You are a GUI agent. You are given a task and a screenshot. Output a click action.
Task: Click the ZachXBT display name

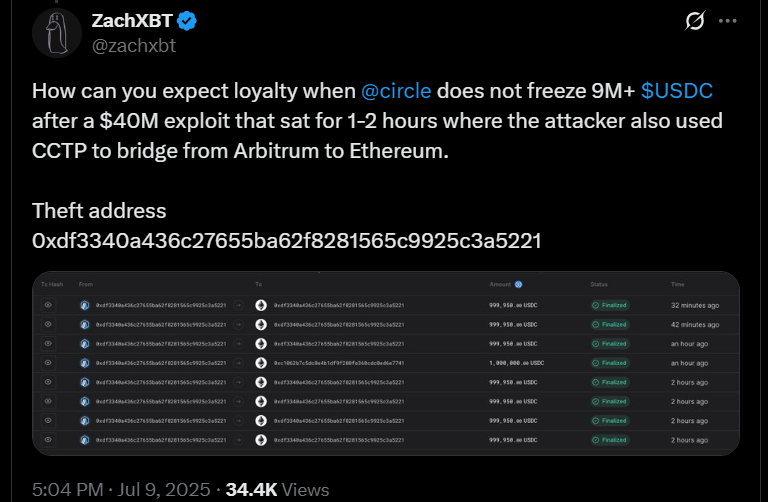132,21
